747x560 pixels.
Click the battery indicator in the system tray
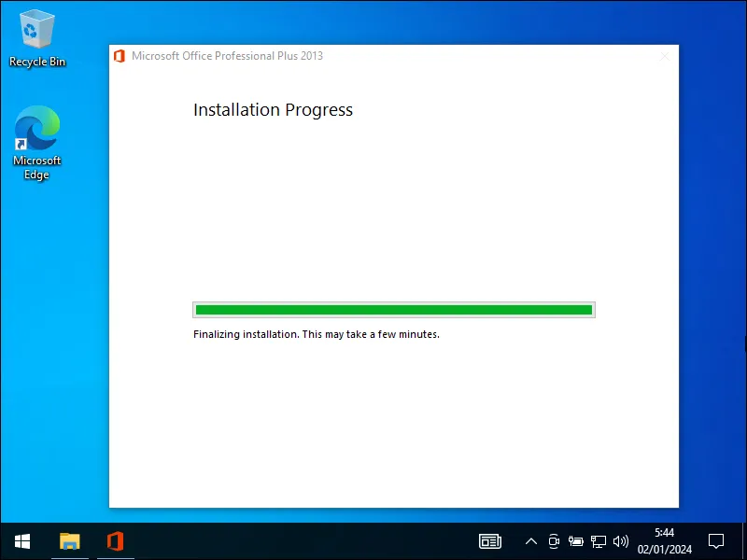coord(575,541)
